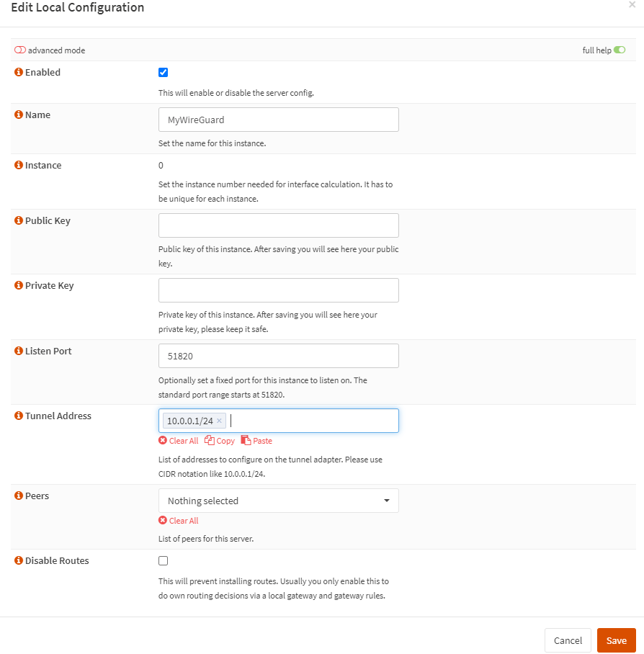Image resolution: width=644 pixels, height=654 pixels.
Task: Remove the 10.0.0.1/24 tunnel address tag
Action: click(220, 421)
